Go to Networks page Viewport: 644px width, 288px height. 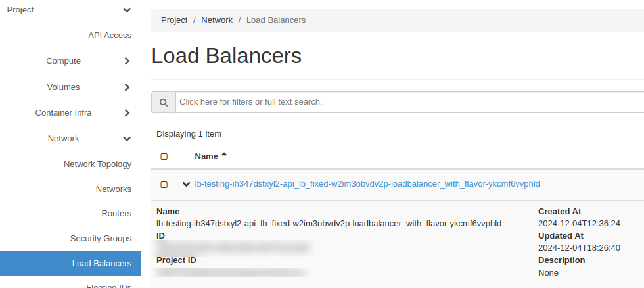pyautogui.click(x=113, y=189)
